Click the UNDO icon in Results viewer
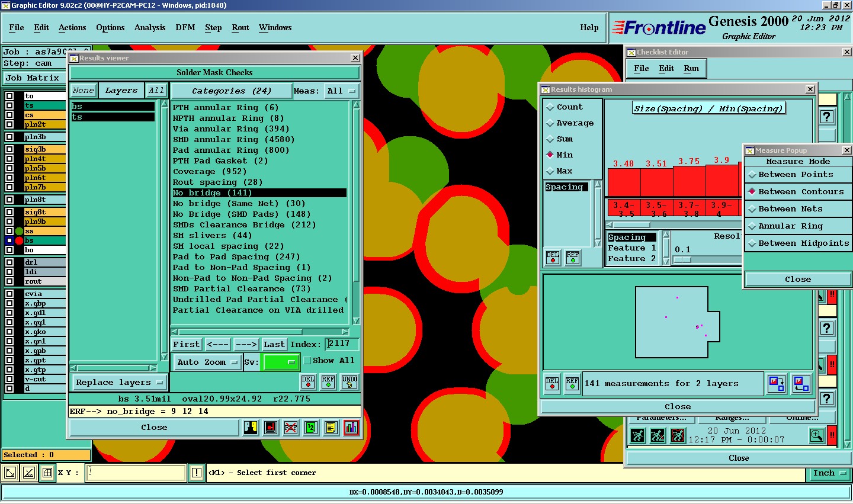Image resolution: width=853 pixels, height=504 pixels. 349,382
